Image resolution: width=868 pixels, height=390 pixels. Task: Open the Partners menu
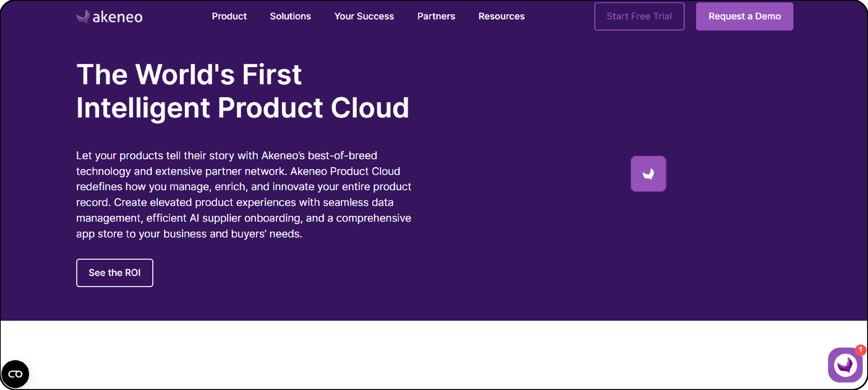pyautogui.click(x=436, y=16)
